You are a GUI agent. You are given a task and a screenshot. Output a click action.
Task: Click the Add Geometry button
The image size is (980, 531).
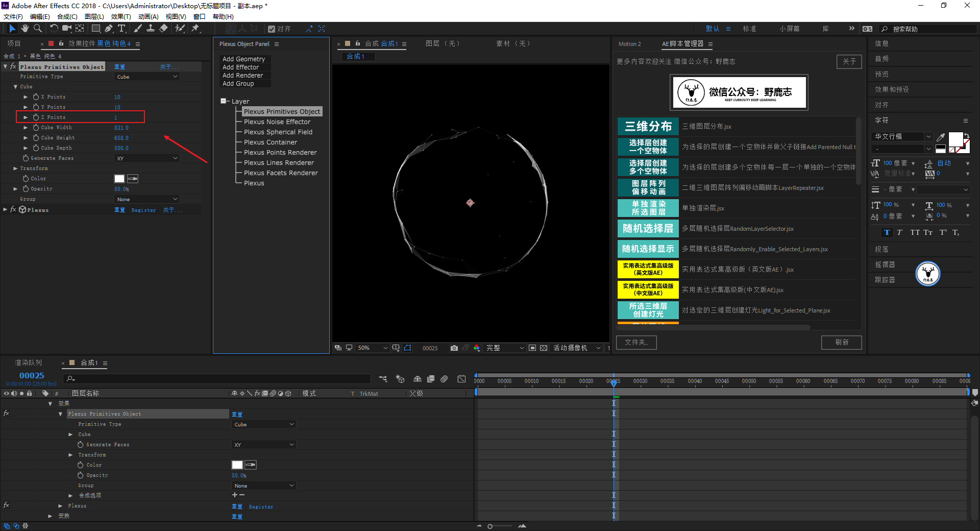(x=243, y=59)
